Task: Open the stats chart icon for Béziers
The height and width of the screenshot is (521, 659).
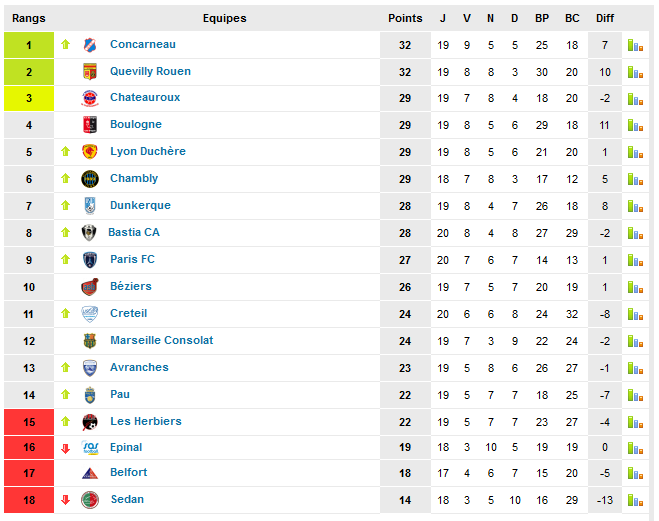Action: point(635,287)
